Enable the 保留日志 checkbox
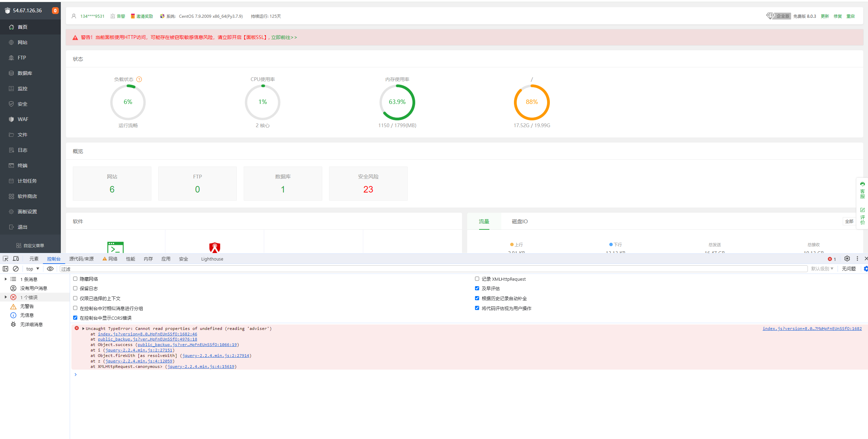 (x=75, y=288)
